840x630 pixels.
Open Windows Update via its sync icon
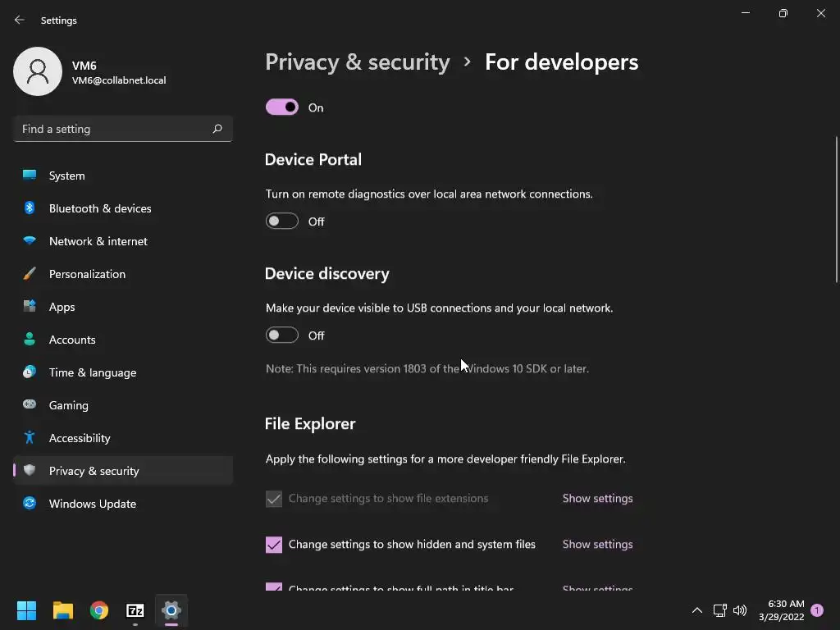pyautogui.click(x=30, y=504)
